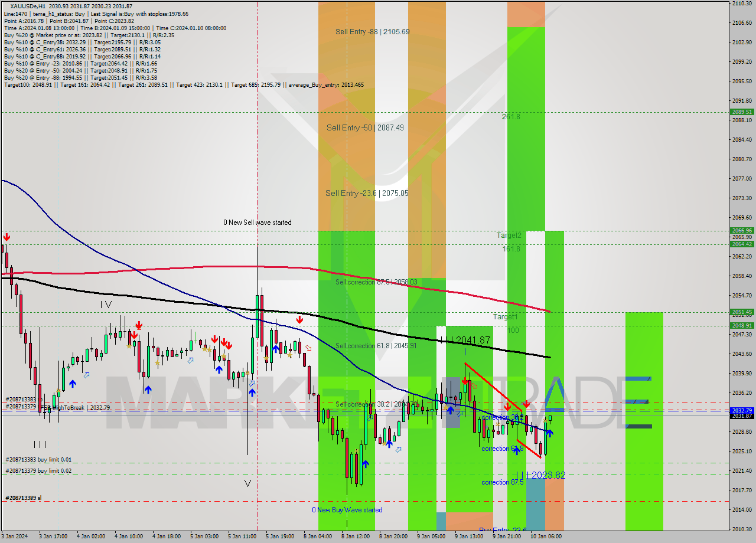Select the 'Sell Entry -88 | 2105.69' label
Image resolution: width=756 pixels, height=543 pixels.
(x=372, y=32)
